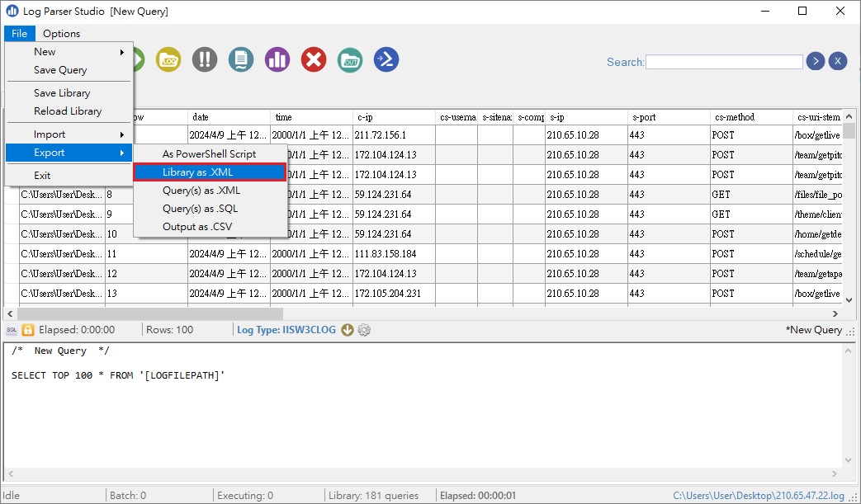Select Library as .XML export option

click(x=210, y=172)
